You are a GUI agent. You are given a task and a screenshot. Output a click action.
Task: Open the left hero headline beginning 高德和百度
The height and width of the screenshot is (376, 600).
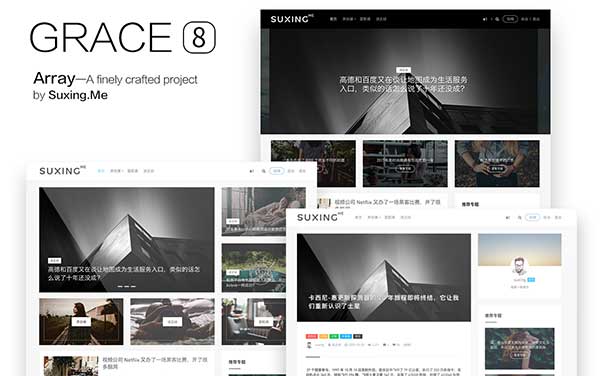(124, 273)
